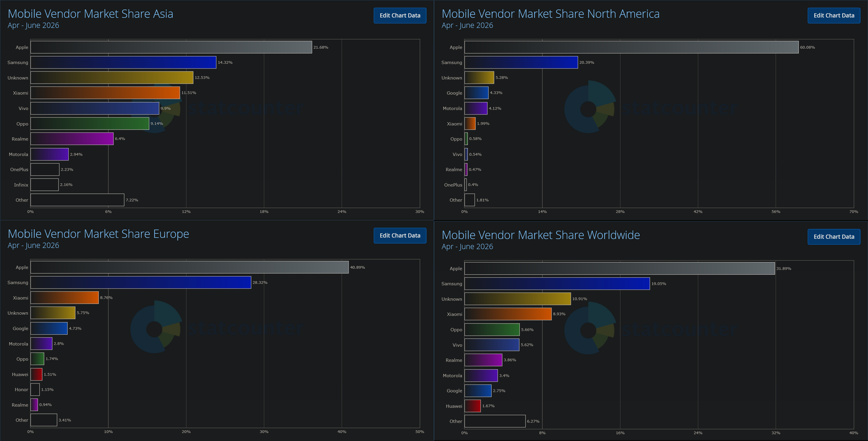The height and width of the screenshot is (441, 868).
Task: Click the Apple bar in the Worldwide chart
Action: (620, 268)
